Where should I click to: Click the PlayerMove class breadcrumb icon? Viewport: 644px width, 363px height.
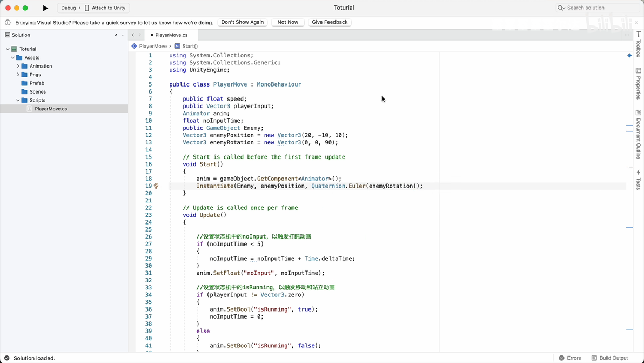click(x=135, y=46)
